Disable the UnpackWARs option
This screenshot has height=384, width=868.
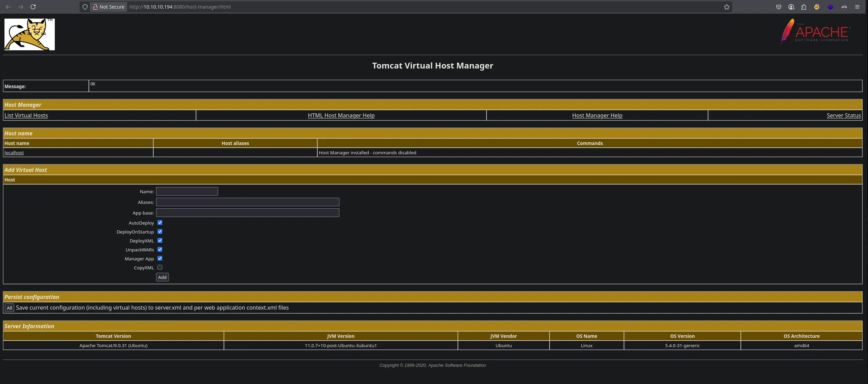pyautogui.click(x=160, y=250)
